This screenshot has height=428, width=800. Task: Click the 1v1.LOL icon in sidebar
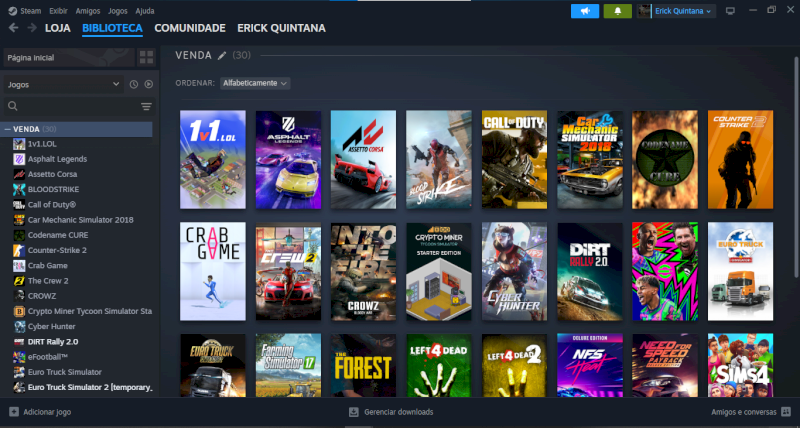(x=19, y=144)
